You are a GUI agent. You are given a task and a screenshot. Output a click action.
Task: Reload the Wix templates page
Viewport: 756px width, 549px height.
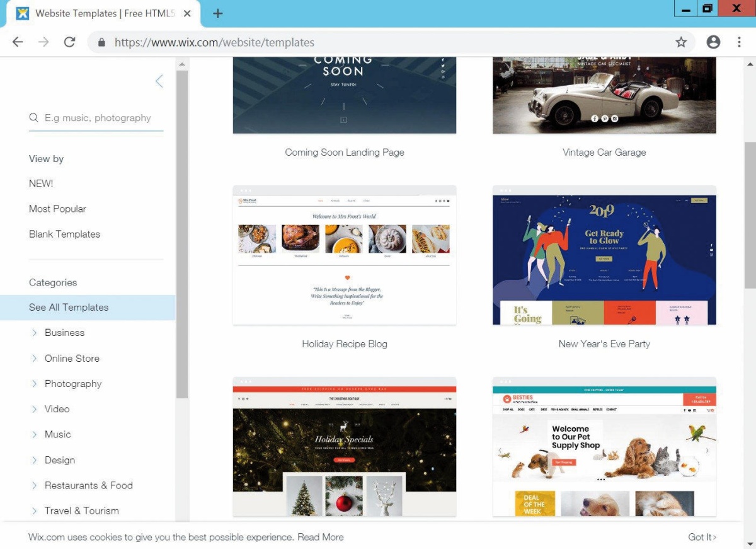(x=69, y=42)
